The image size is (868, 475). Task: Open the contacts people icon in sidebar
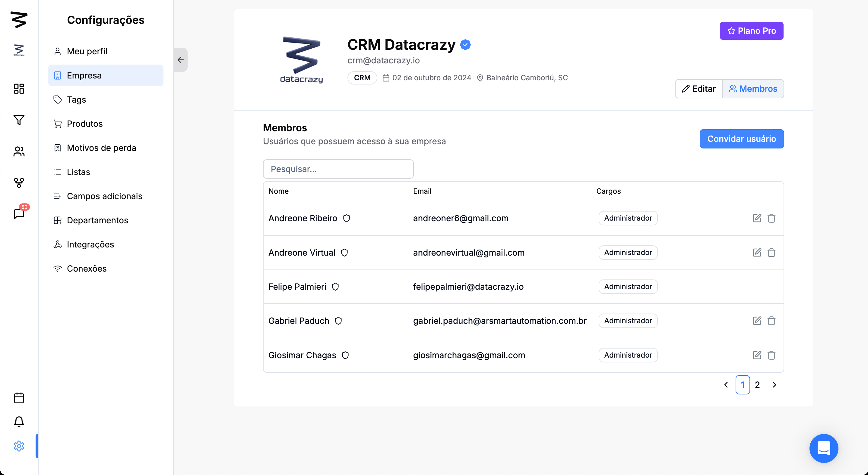click(x=19, y=151)
